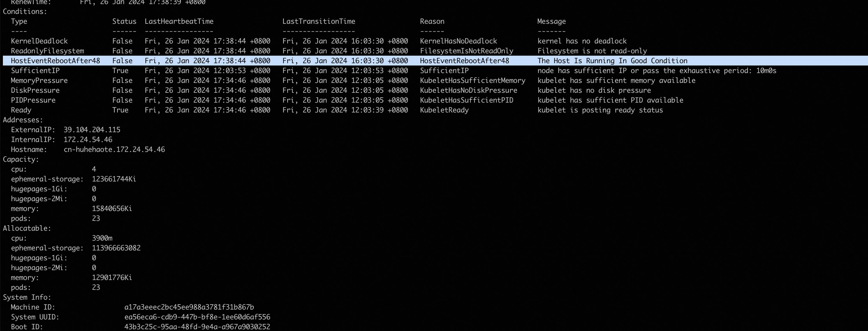Screen dimensions: 868x331
Task: Click the Machine ID hash value
Action: click(x=189, y=307)
